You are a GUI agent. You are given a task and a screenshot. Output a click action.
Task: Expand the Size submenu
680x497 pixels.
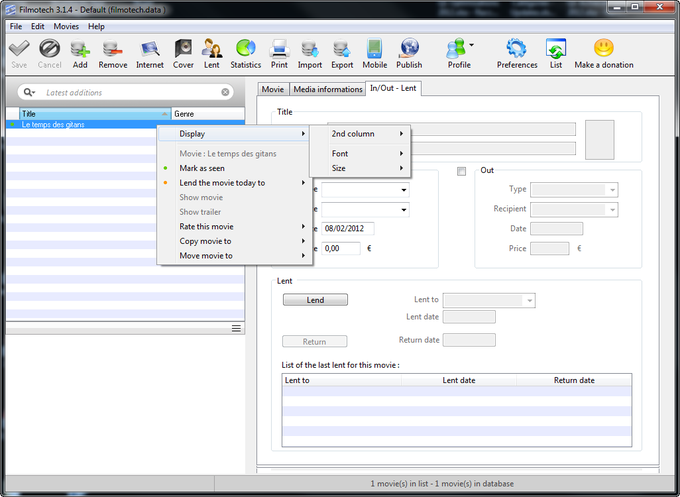click(x=360, y=168)
